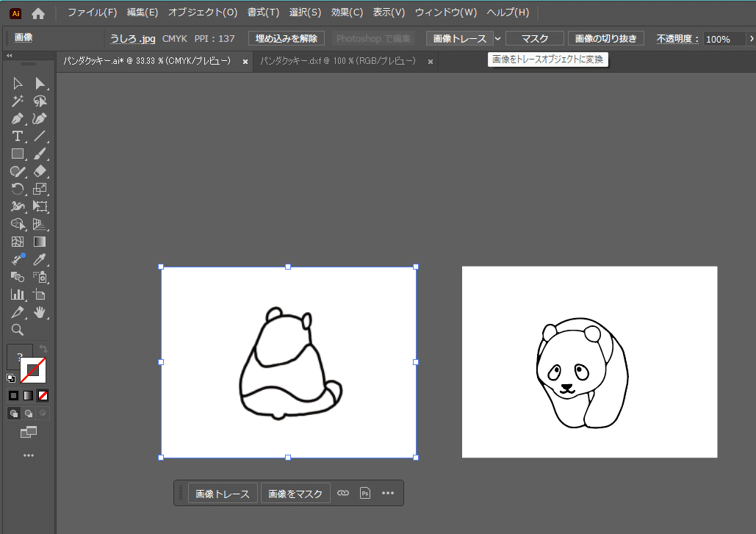Choose the Lasso tool
Screen dimensions: 756x534
[40, 101]
